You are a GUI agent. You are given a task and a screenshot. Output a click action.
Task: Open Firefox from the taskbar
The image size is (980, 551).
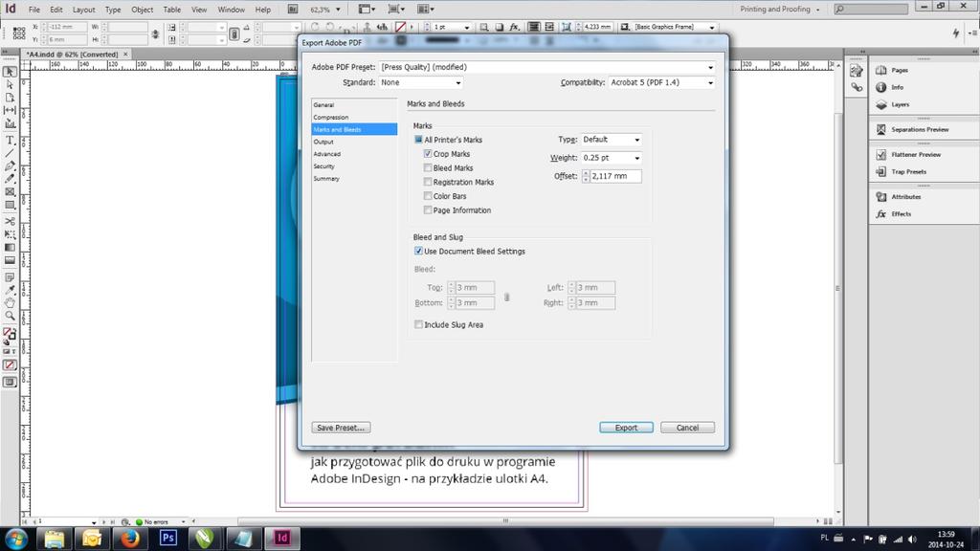130,538
